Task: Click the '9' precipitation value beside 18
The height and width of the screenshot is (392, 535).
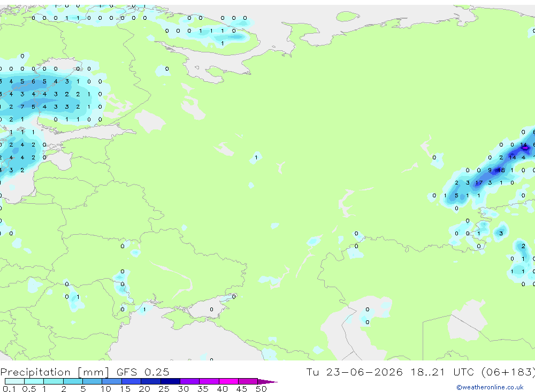Action: (490, 170)
